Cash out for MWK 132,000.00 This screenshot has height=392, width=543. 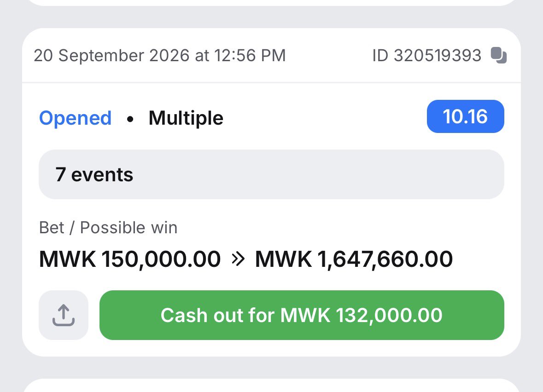[x=302, y=315]
